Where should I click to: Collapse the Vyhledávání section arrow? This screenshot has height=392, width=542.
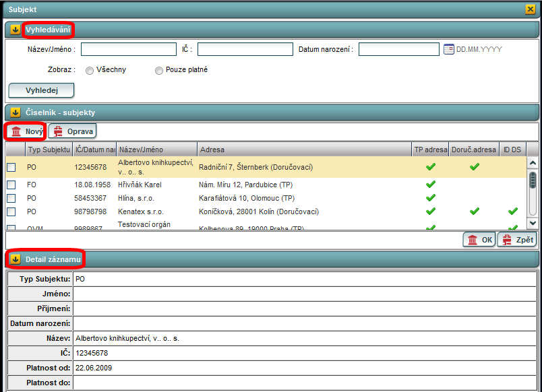tap(15, 30)
